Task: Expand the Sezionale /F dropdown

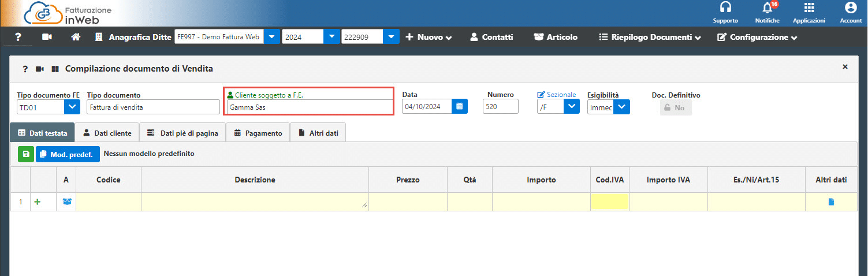Action: point(571,106)
